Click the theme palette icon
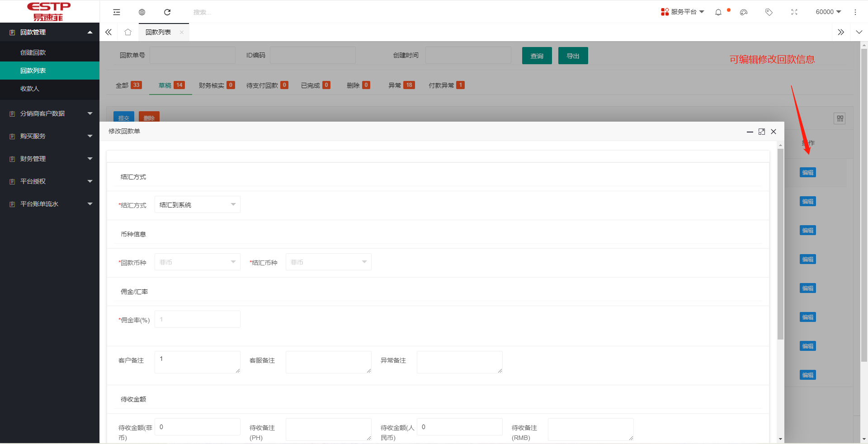Viewport: 868px width, 444px height. [744, 12]
